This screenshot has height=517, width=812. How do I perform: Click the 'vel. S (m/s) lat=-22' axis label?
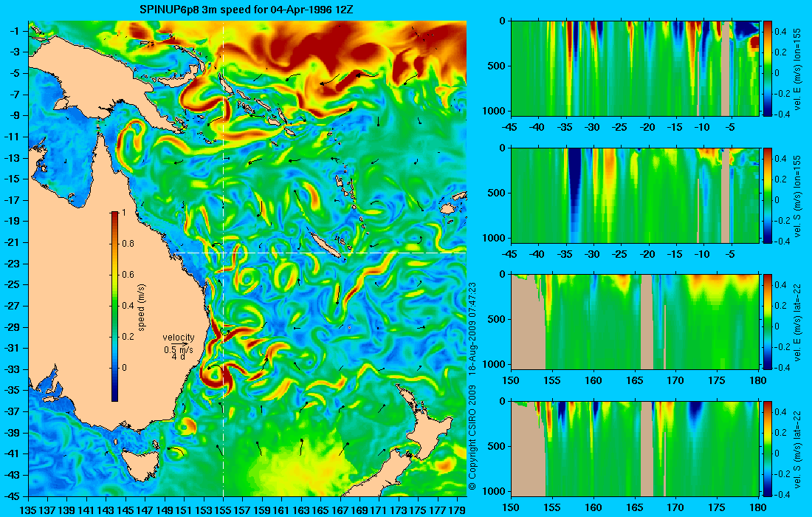(798, 448)
